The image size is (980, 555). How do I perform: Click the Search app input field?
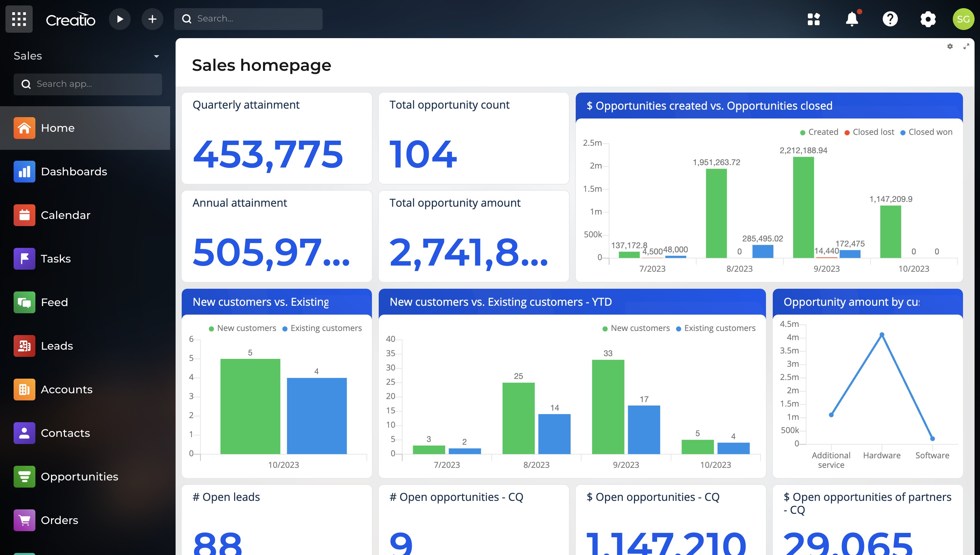click(x=87, y=84)
